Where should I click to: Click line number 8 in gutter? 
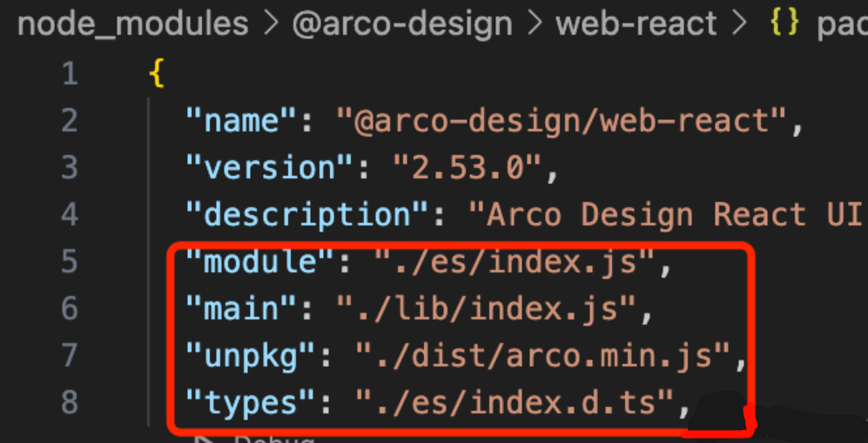(x=69, y=403)
